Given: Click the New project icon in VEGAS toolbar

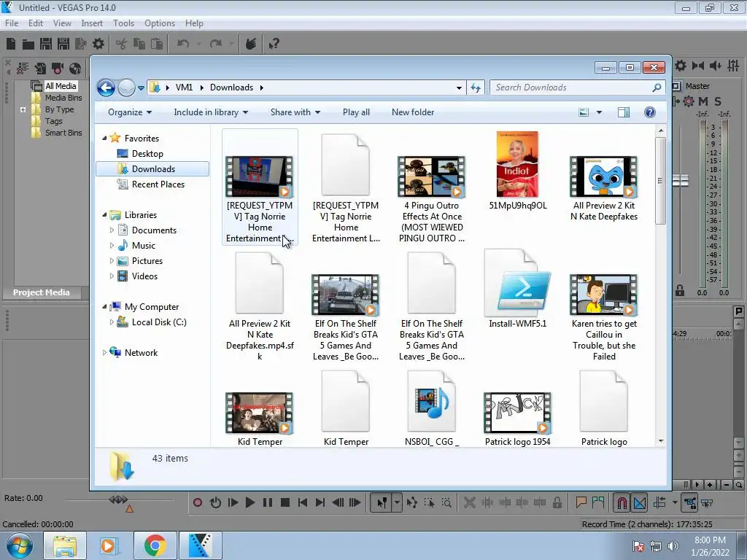Looking at the screenshot, I should (x=11, y=44).
